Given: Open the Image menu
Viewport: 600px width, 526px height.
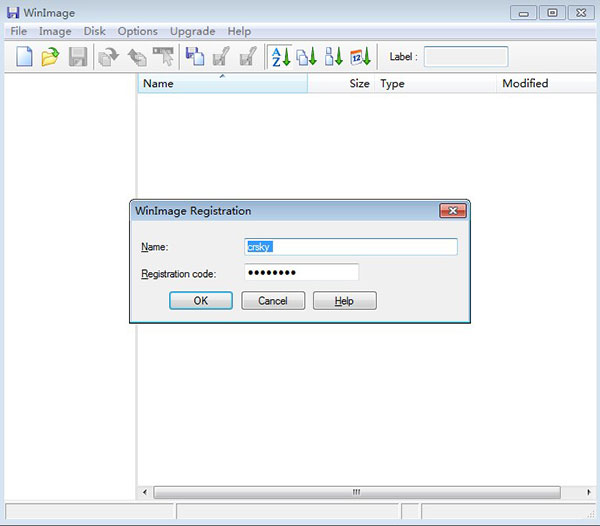Looking at the screenshot, I should 55,31.
